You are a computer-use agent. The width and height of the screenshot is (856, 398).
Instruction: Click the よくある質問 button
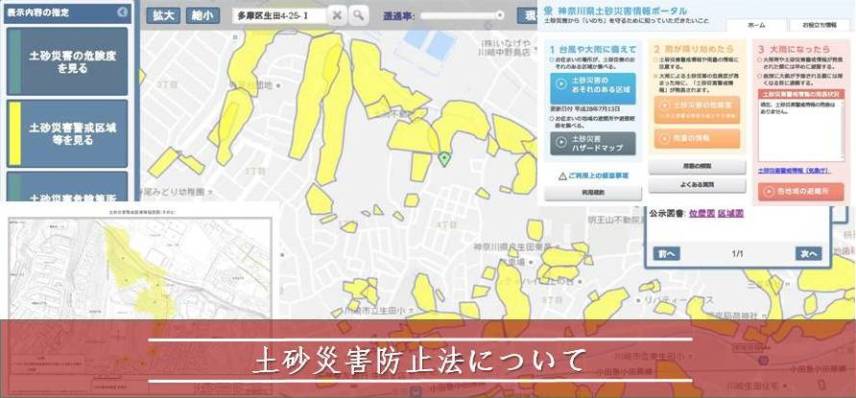697,185
